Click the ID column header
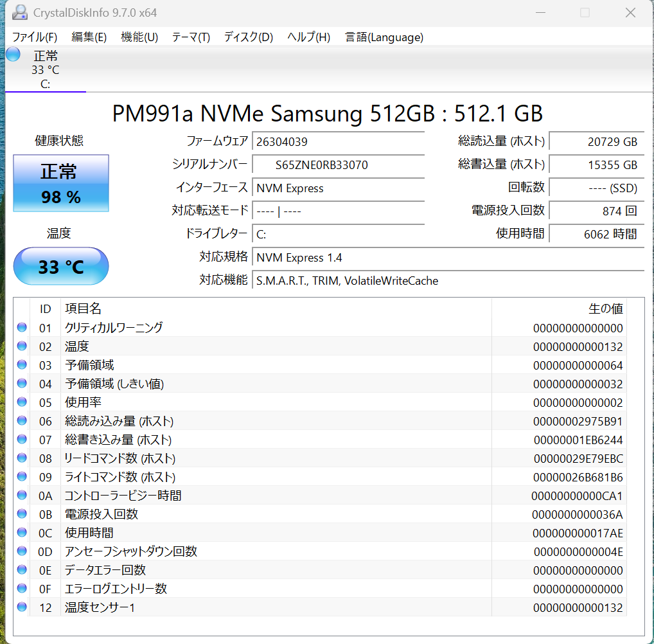The image size is (654, 644). (45, 309)
